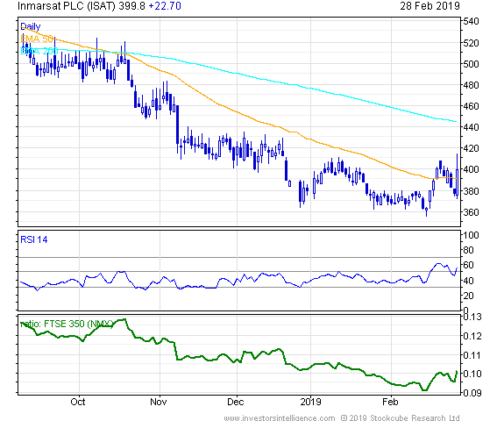Screen dimensions: 504x421
Task: Open the www.investorsintelligence.com link
Action: [280, 417]
